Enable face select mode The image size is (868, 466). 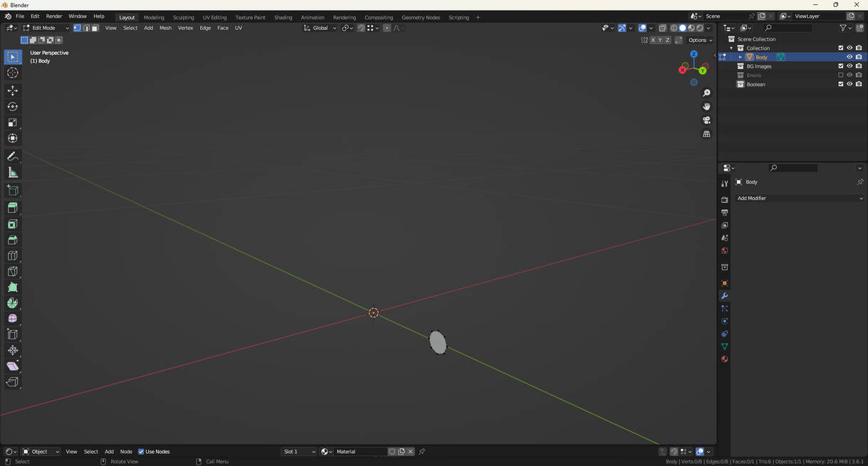click(x=95, y=28)
